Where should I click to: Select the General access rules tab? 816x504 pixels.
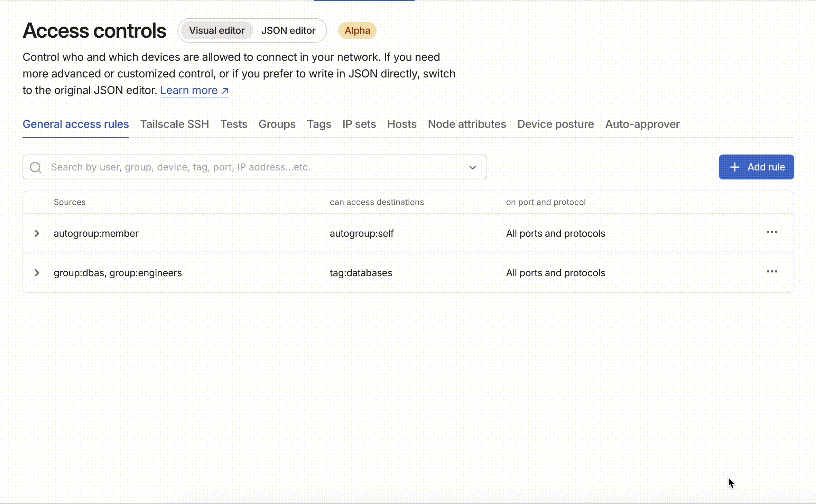tap(76, 124)
